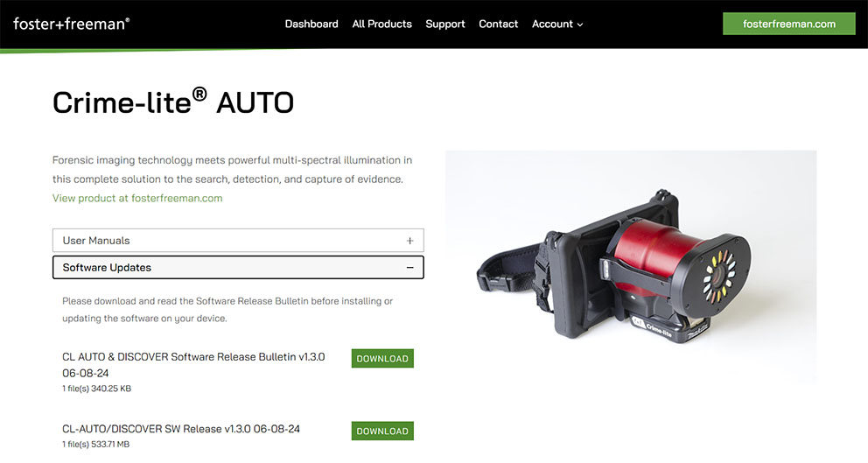
Task: Click the 'Forensic imaging technology' description paragraph
Action: click(x=233, y=170)
